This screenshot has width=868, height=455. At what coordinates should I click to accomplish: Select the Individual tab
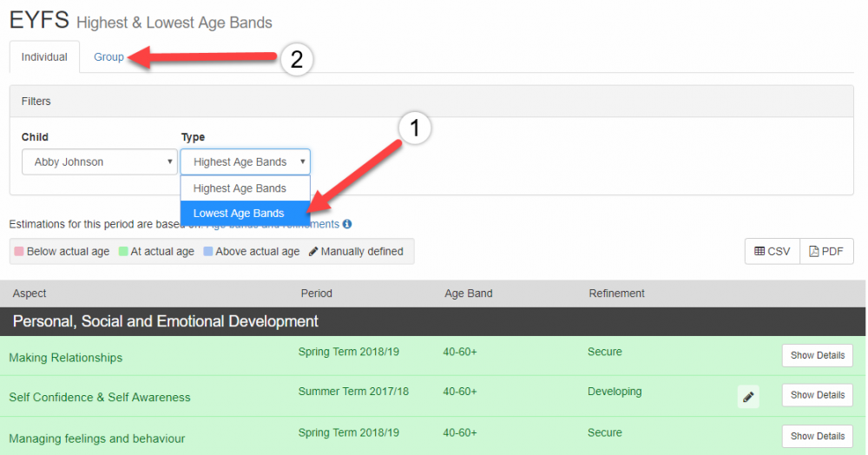tap(44, 57)
